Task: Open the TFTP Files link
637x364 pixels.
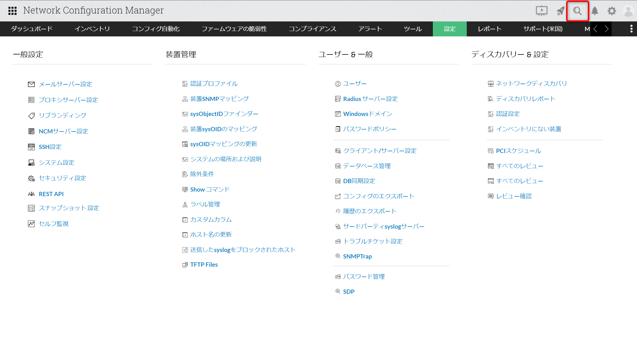Action: [x=204, y=265]
